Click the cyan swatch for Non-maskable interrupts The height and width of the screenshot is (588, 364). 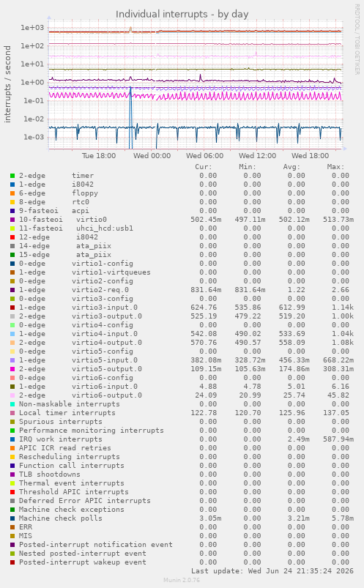point(12,404)
